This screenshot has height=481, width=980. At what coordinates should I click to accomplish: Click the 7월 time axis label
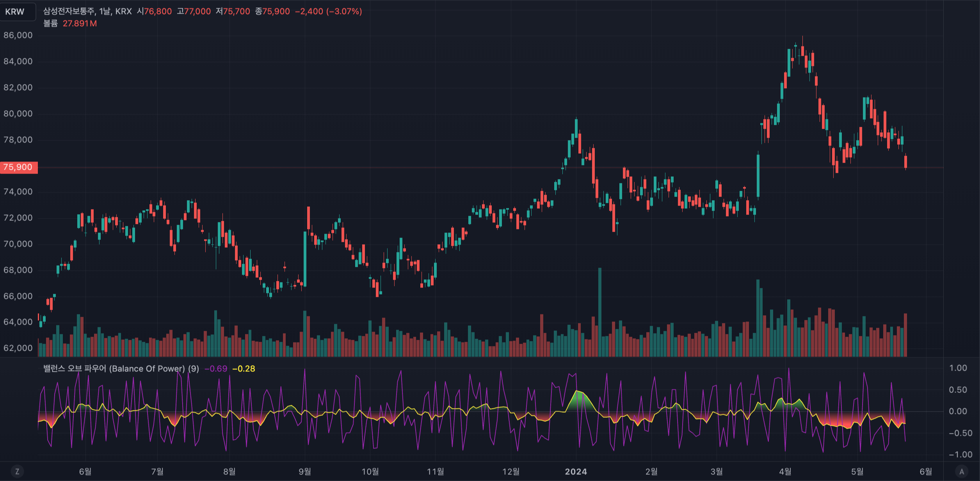coord(157,472)
